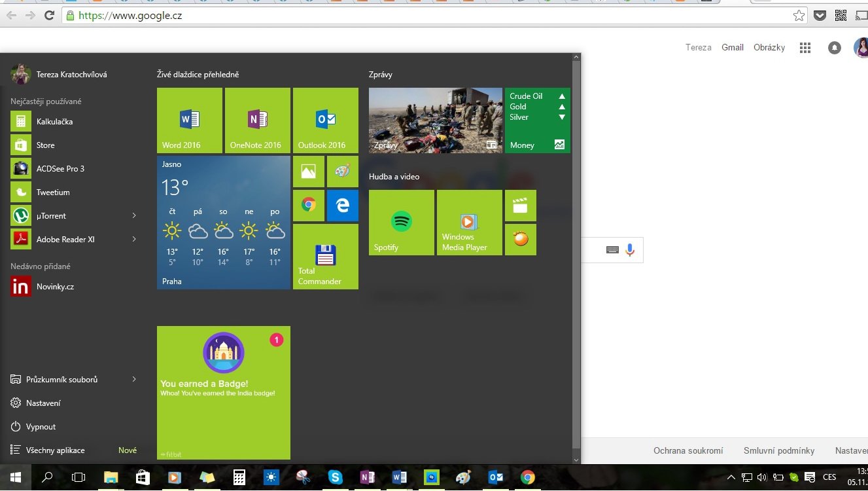Open the Total Commander tile
The width and height of the screenshot is (868, 491).
pyautogui.click(x=326, y=257)
